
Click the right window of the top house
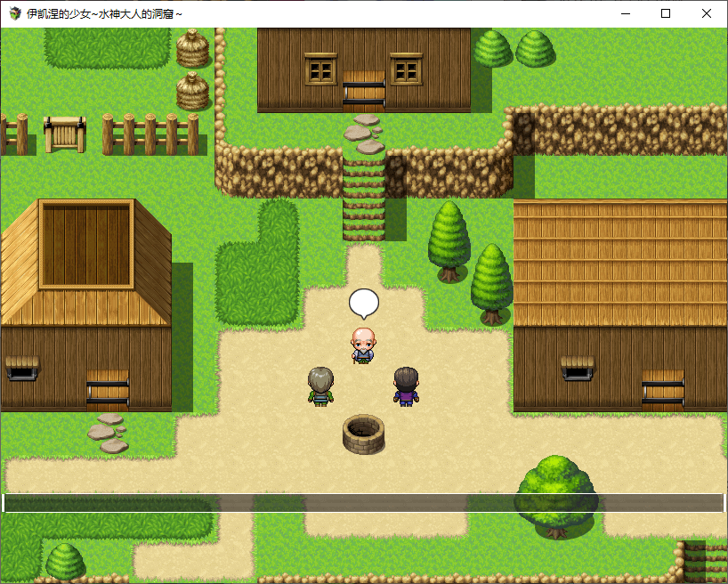(x=406, y=69)
